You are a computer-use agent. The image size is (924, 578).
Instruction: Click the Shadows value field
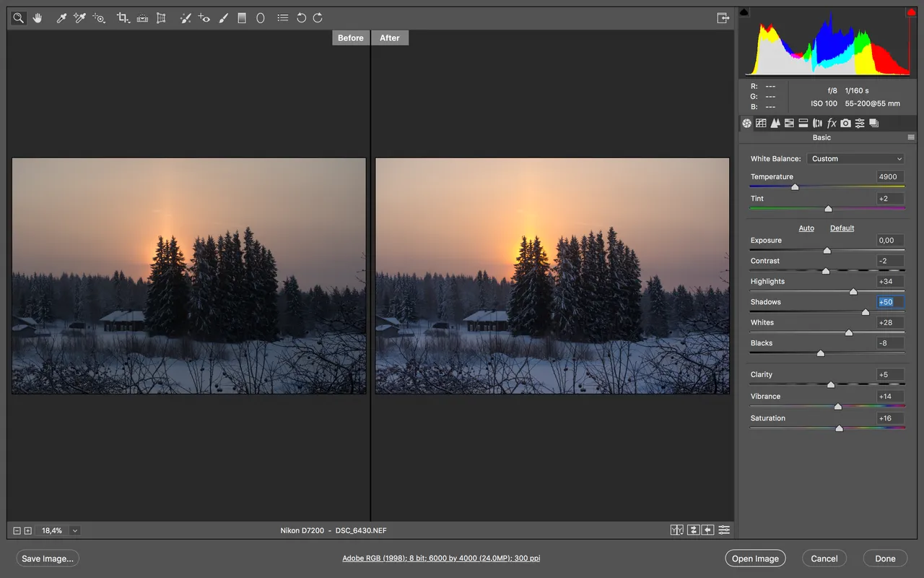coord(891,302)
